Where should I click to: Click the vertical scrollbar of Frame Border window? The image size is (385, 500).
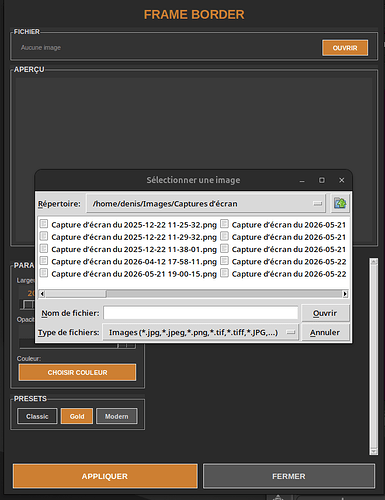point(374,356)
